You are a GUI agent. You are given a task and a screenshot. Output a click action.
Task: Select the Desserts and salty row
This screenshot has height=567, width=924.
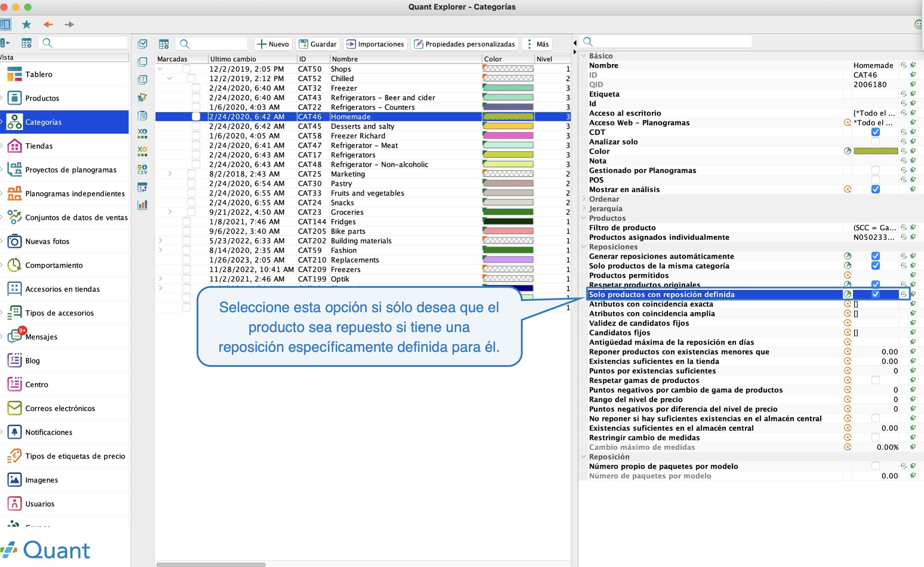point(363,127)
